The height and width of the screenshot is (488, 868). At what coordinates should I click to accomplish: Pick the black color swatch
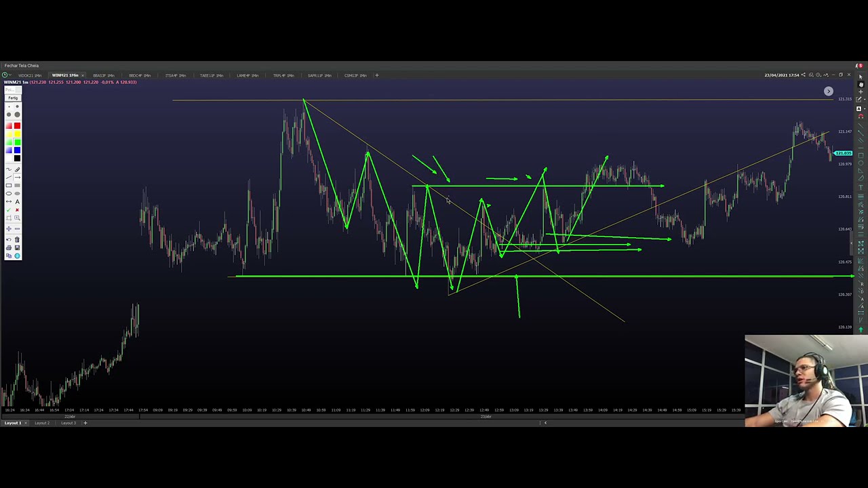17,158
